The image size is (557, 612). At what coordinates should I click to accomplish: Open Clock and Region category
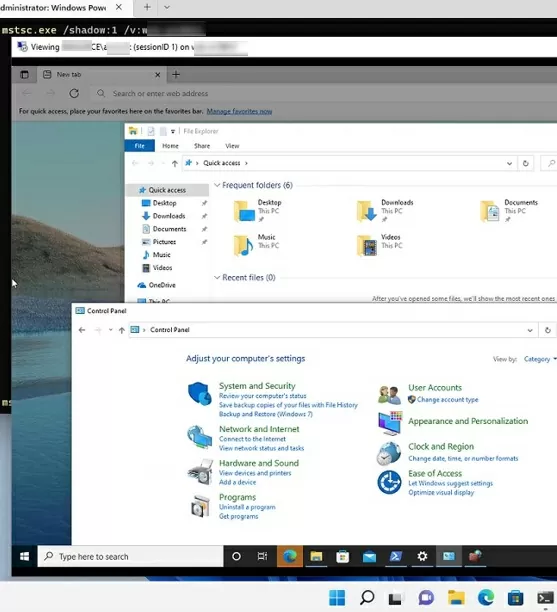point(441,447)
